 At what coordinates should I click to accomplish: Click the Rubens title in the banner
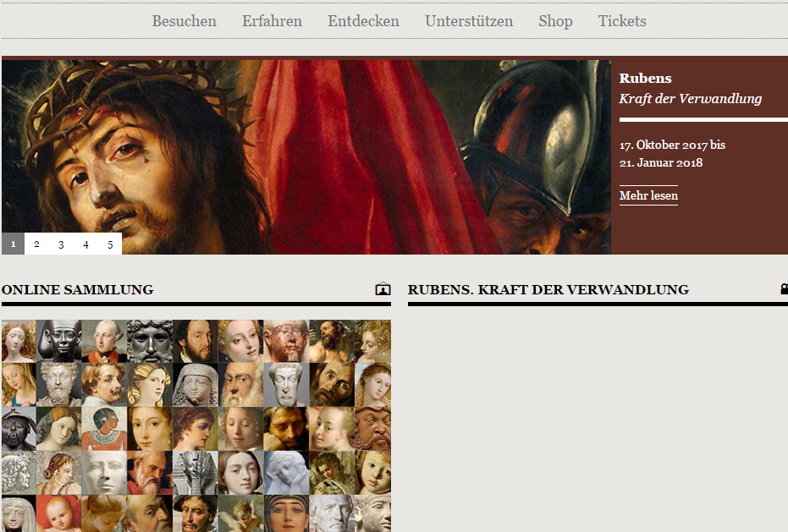645,79
